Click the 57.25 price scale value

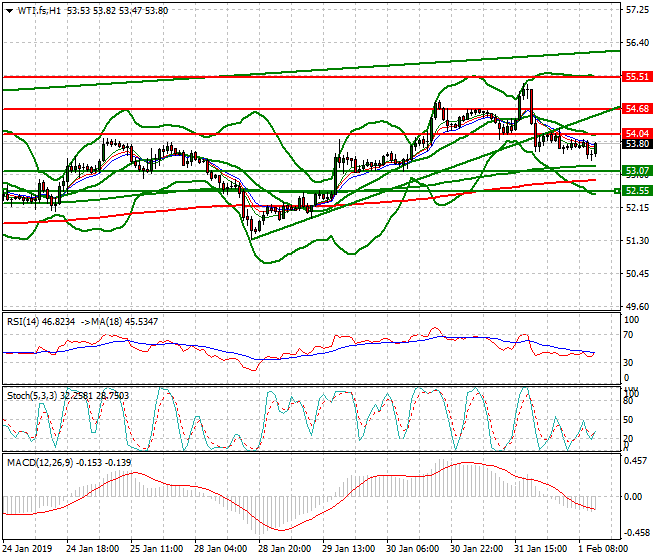[637, 10]
